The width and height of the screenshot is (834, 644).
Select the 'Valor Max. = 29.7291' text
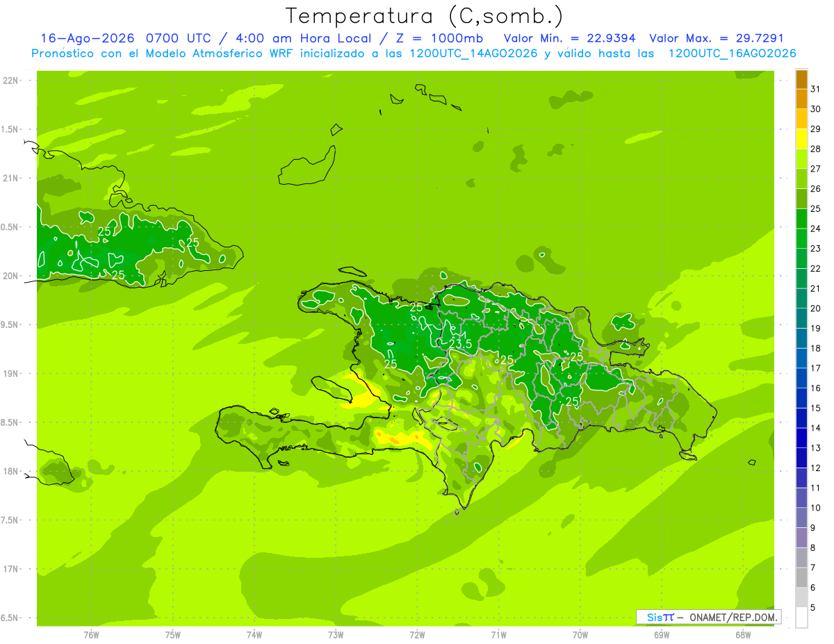coord(716,38)
